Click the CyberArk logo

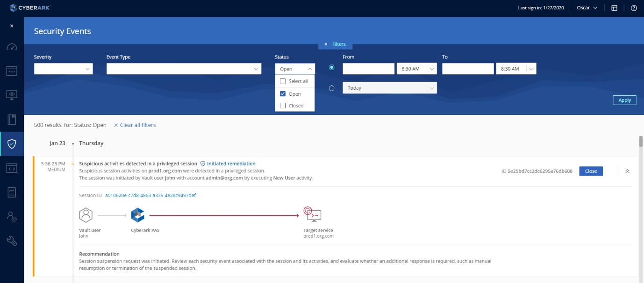[x=29, y=8]
